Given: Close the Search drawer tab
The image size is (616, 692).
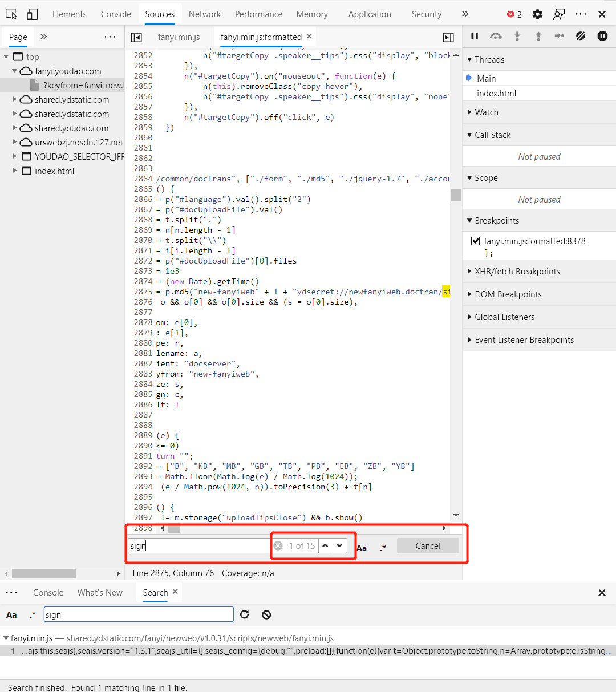Looking at the screenshot, I should [x=175, y=592].
